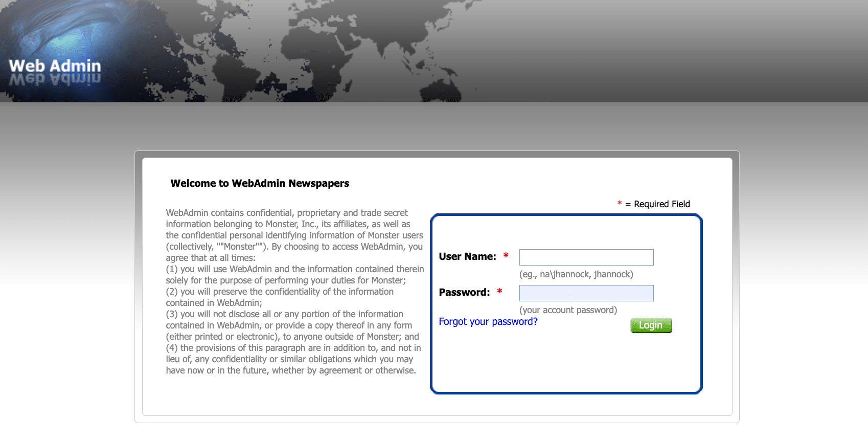The width and height of the screenshot is (868, 440).
Task: Click clause (1) about performing your duties
Action: pos(294,275)
